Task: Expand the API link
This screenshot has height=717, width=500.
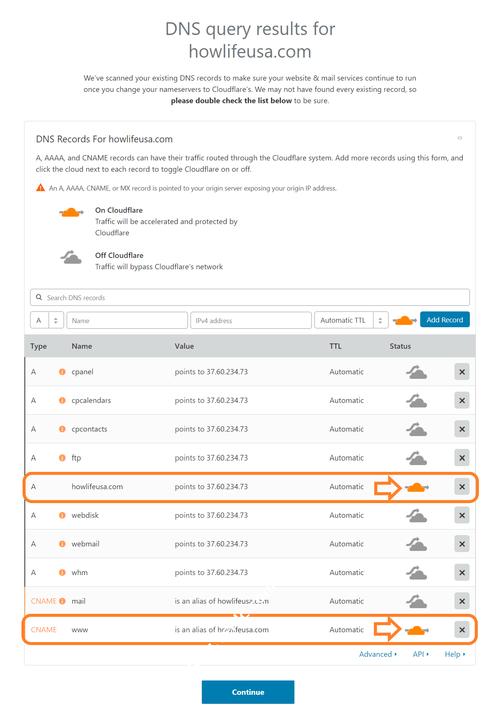Action: 421,654
